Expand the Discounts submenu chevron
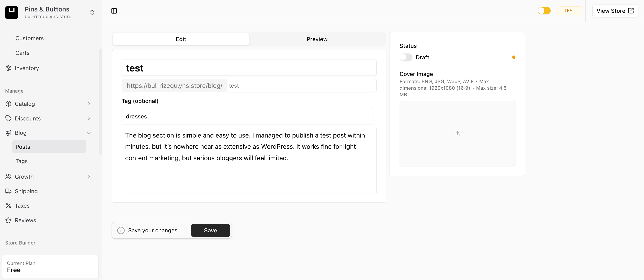This screenshot has height=280, width=644. coord(89,118)
